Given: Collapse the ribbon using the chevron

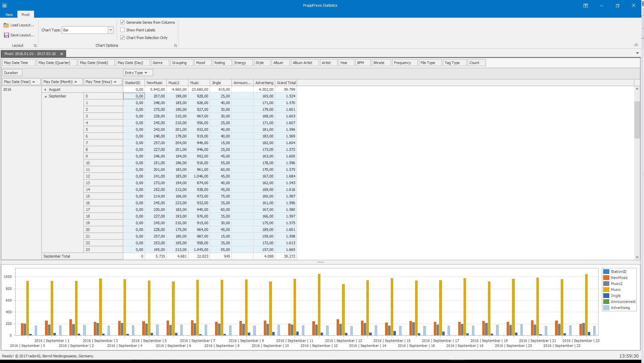Looking at the screenshot, I should point(636,45).
